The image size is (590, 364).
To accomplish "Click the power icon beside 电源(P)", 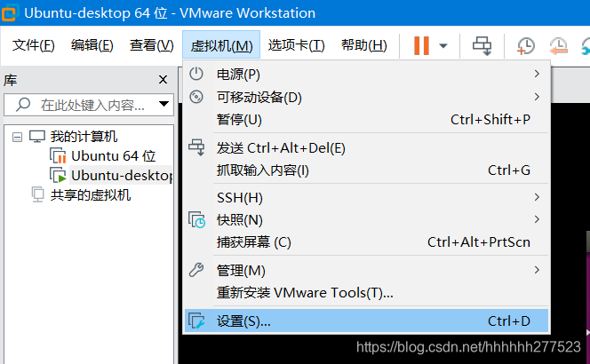I will click(196, 74).
